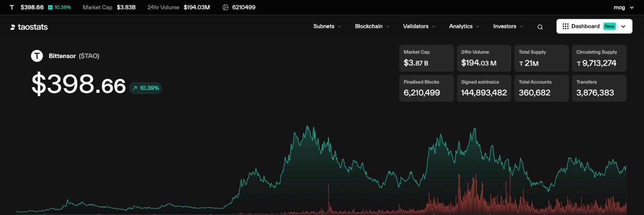Click the Investors chevron arrow
This screenshot has height=215, width=644.
coord(522,27)
